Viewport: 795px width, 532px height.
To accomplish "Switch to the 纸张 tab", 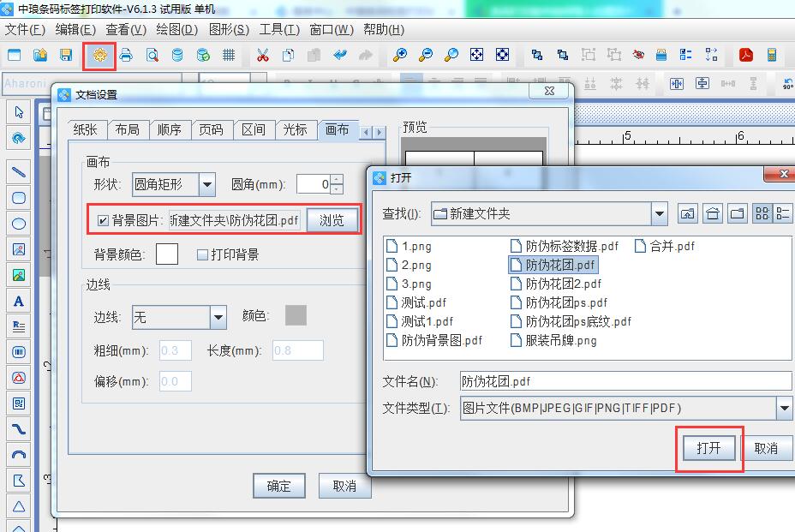I will point(86,129).
